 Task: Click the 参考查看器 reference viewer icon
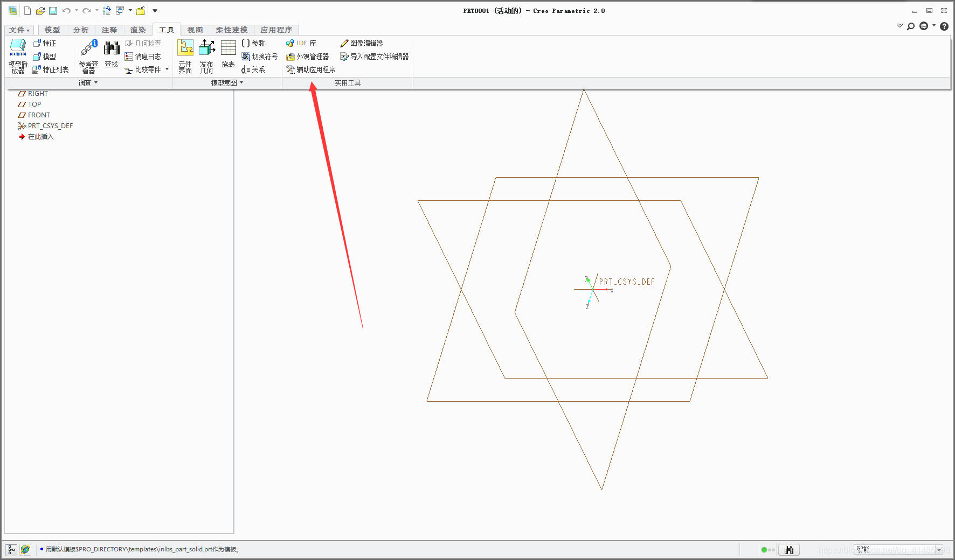coord(88,55)
